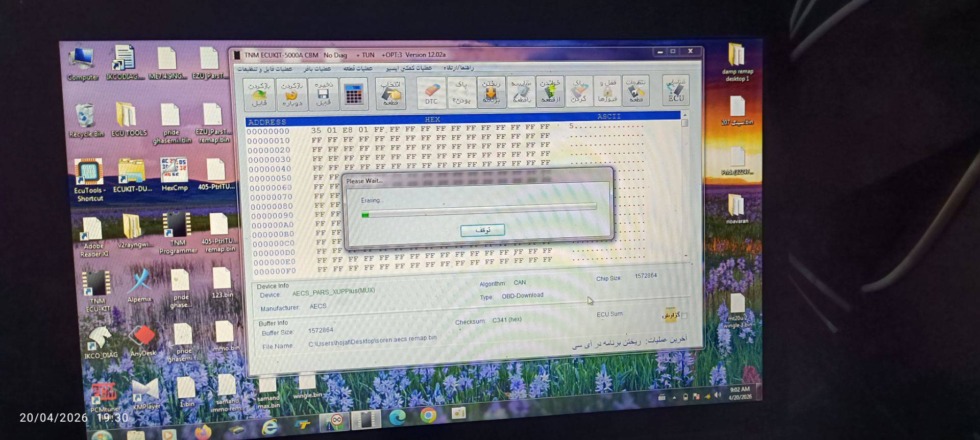Toggle the گزارش report checkbox
980x440 pixels.
tap(684, 316)
